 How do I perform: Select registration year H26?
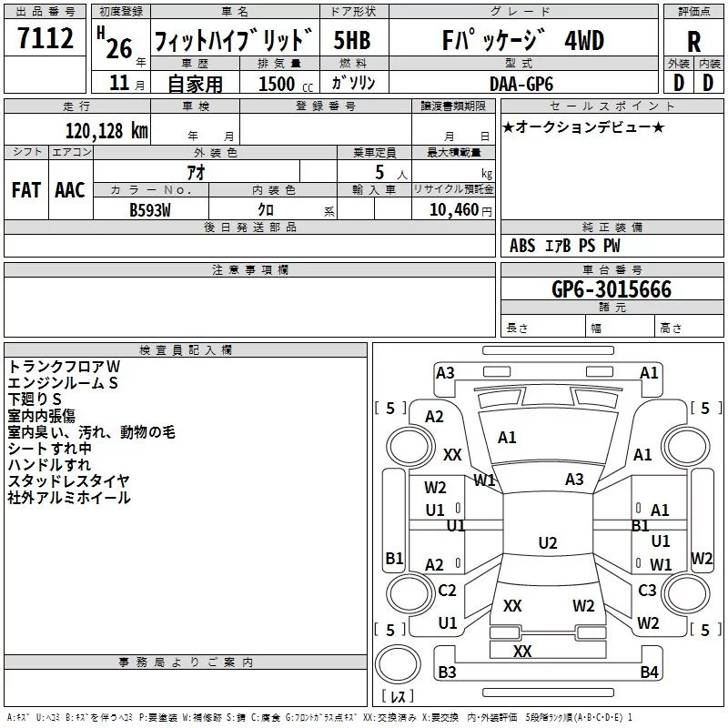(x=116, y=44)
